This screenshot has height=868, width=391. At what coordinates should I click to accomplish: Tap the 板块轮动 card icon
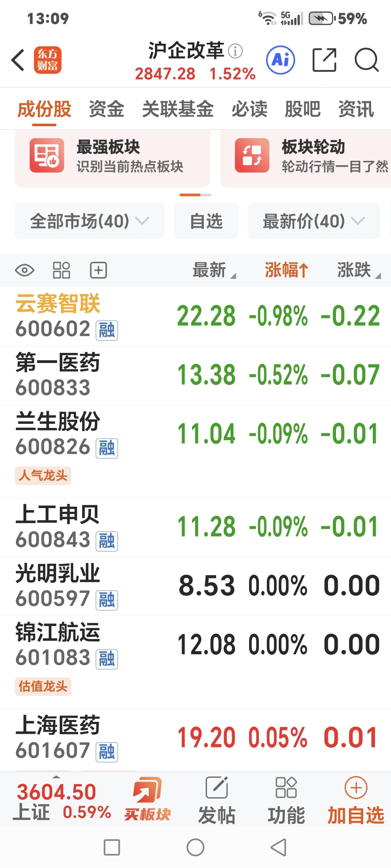point(252,156)
